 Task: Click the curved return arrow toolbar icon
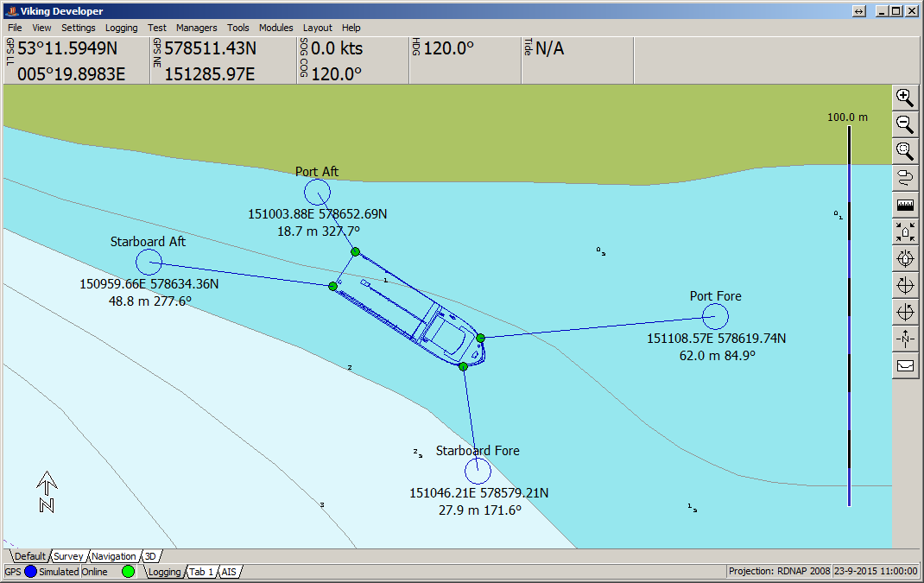click(905, 178)
